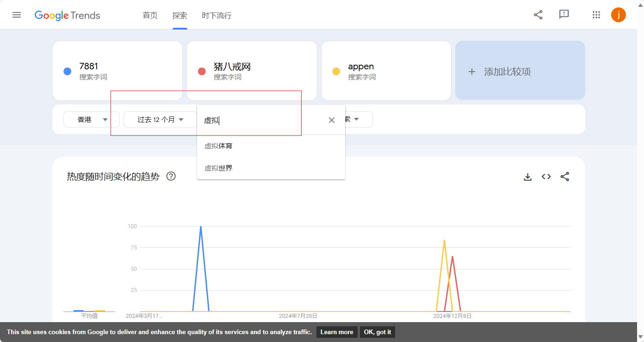Switch to the 探索 tab
Image resolution: width=644 pixels, height=342 pixels.
(x=180, y=15)
